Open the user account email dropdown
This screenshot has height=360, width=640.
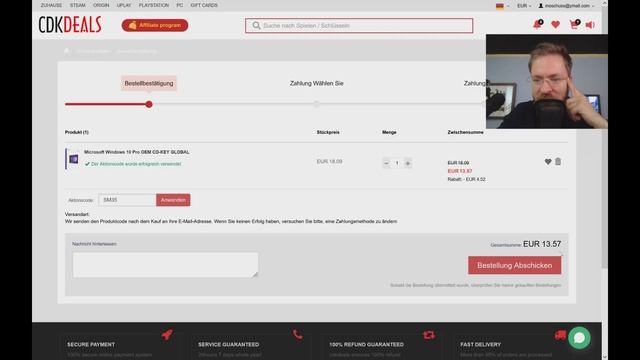tap(566, 6)
